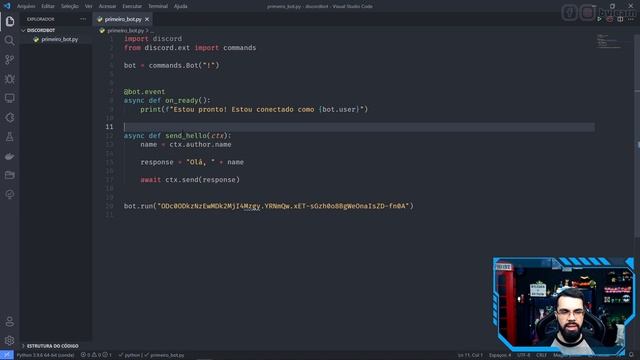Click 'commands' in the from import line
Viewport: 640px width, 360px height.
coord(240,48)
